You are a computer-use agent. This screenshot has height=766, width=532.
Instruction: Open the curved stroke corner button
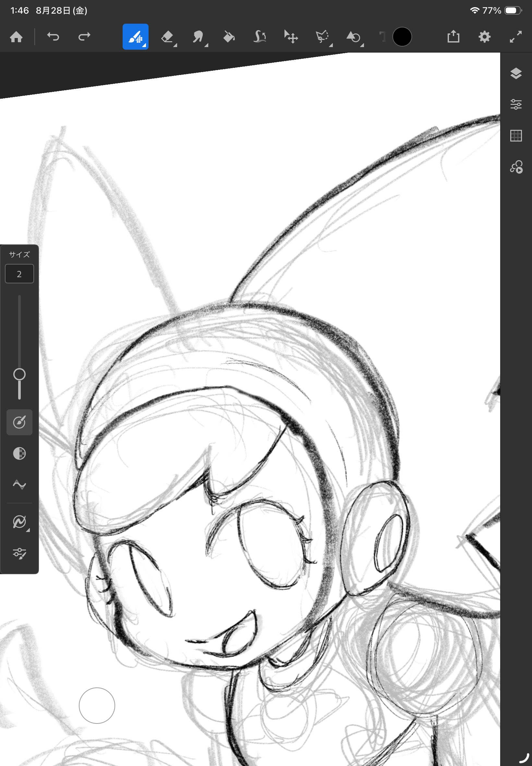[x=525, y=757]
